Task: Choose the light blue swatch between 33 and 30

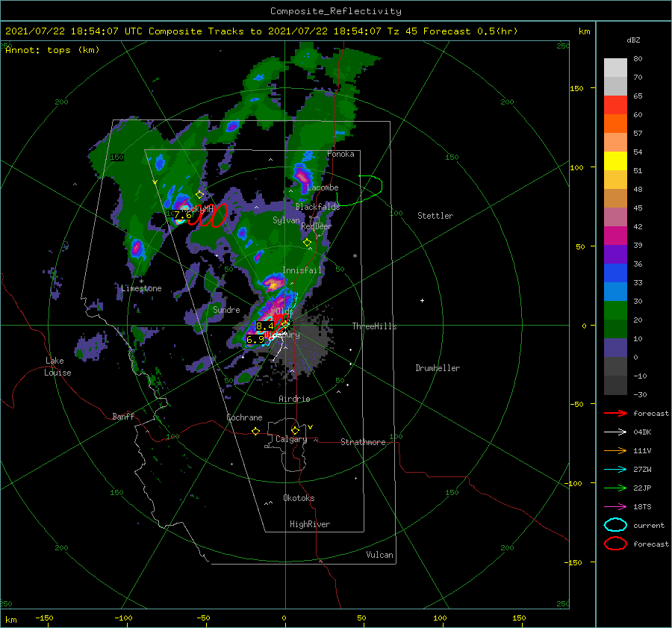Action: coord(615,291)
